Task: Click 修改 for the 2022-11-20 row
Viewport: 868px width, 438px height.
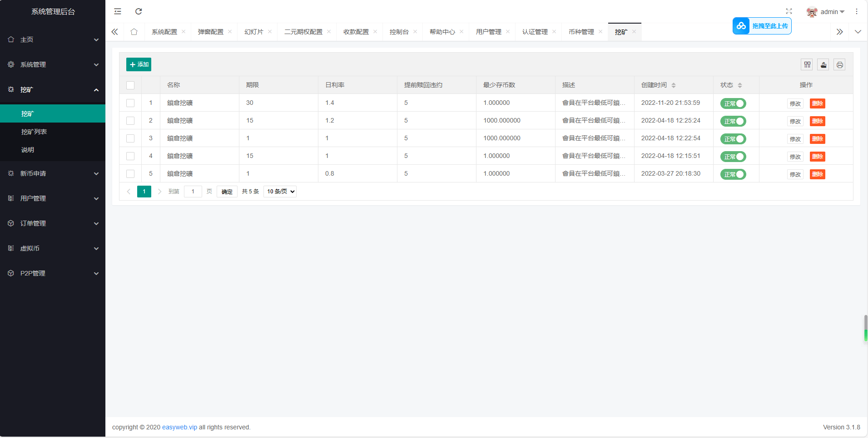Action: point(795,103)
